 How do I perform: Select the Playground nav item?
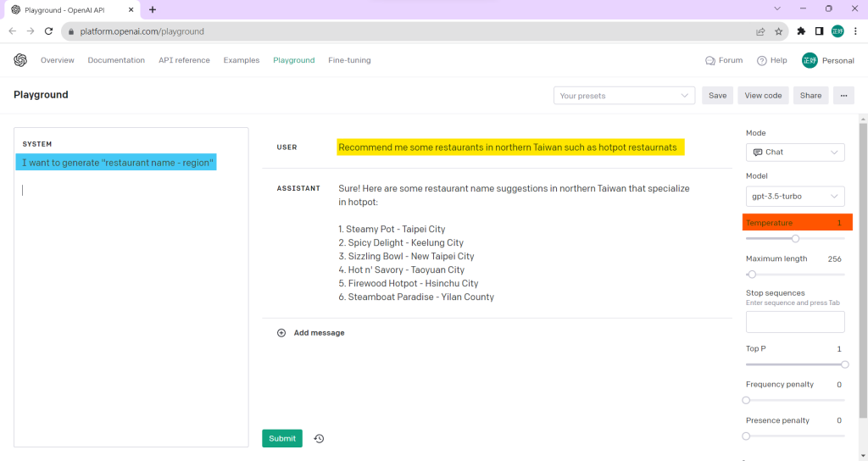(294, 60)
